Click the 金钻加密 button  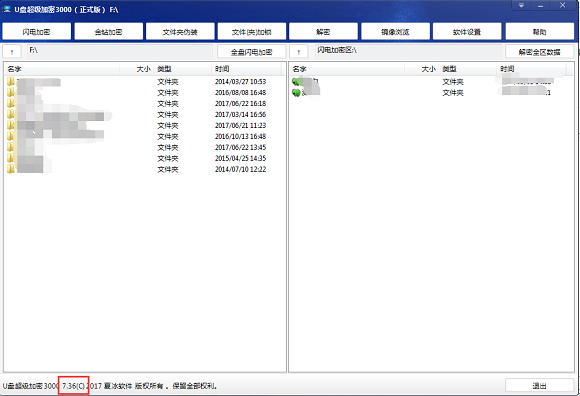(x=108, y=32)
